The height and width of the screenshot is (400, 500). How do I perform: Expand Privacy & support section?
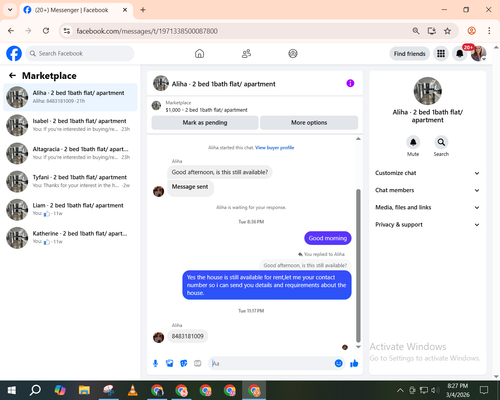pos(427,225)
